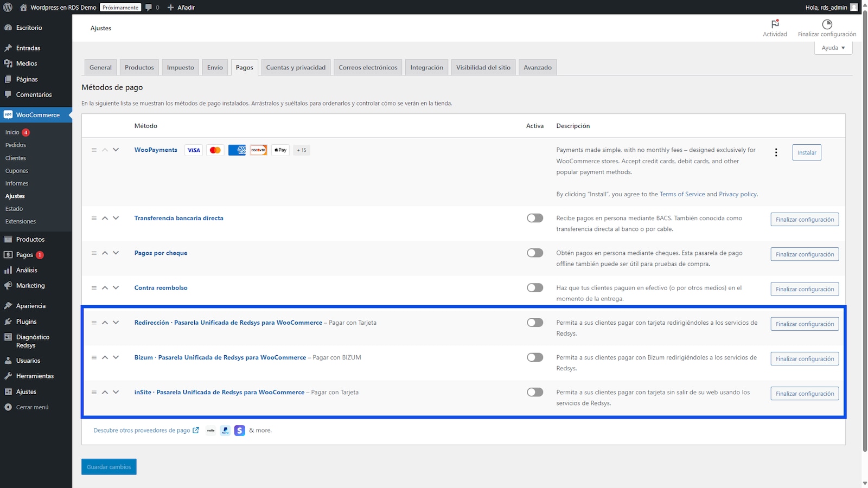Click the drag handle for Pagos por cheque
The image size is (868, 488).
coord(94,253)
